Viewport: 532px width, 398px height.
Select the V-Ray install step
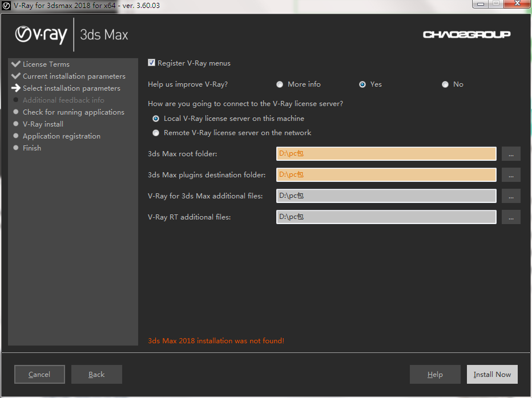coord(43,124)
